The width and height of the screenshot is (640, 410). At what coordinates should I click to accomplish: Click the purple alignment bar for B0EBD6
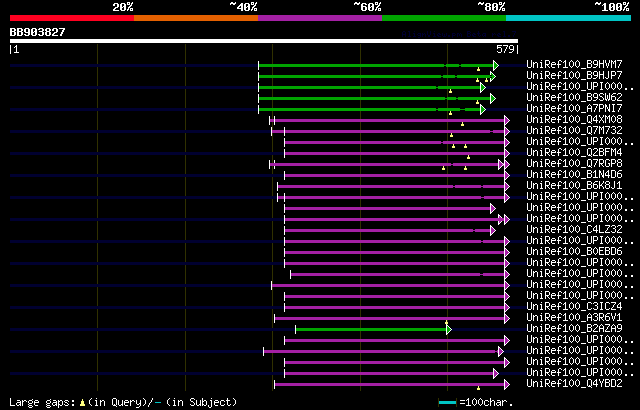click(395, 253)
